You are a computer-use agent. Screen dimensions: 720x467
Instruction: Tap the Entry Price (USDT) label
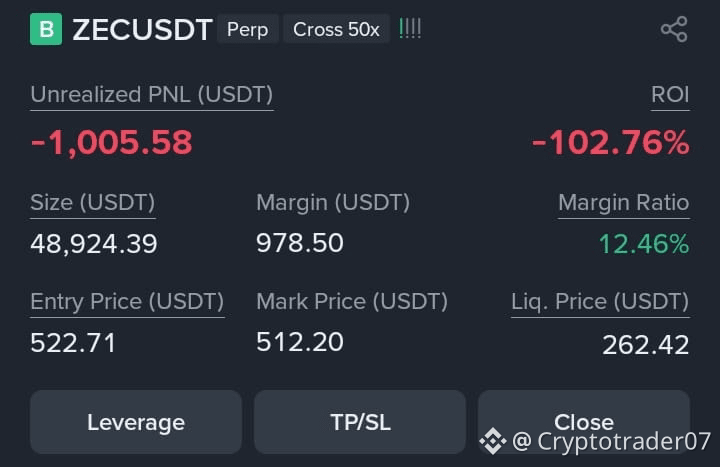click(127, 302)
